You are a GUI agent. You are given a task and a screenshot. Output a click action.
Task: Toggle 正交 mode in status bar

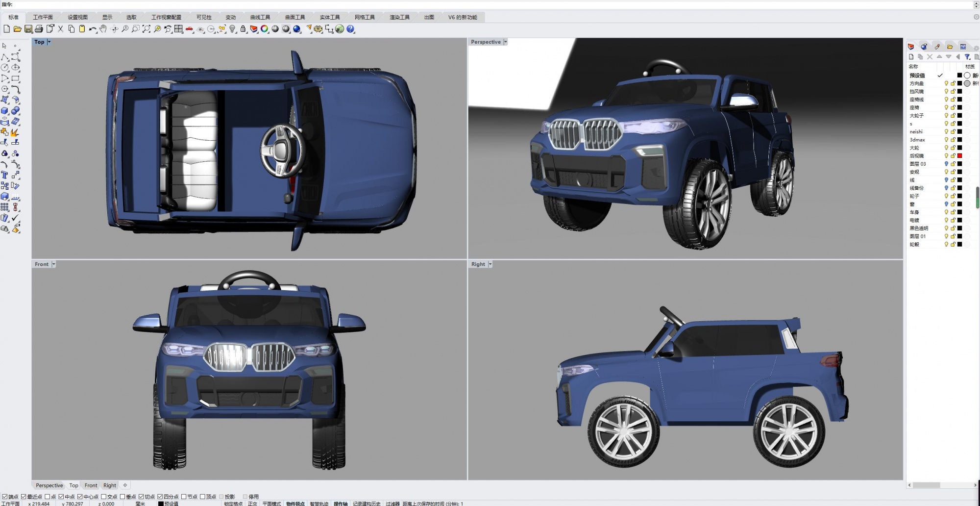252,504
